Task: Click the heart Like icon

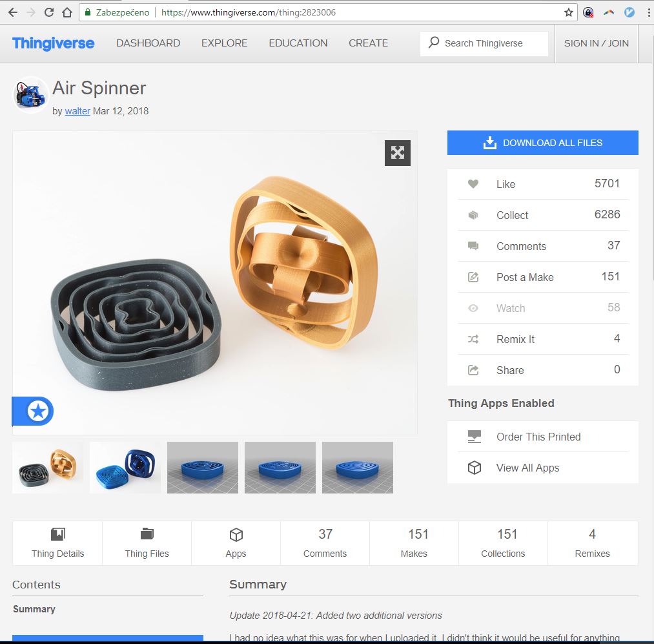Action: pos(473,184)
